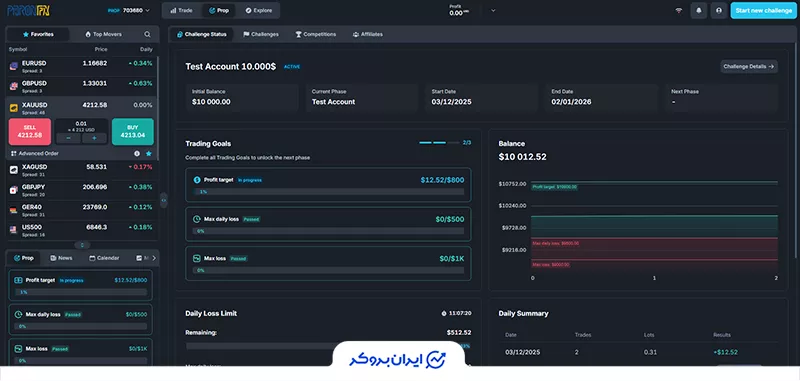The height and width of the screenshot is (381, 800).
Task: Switch to the Prop top tab
Action: (219, 10)
